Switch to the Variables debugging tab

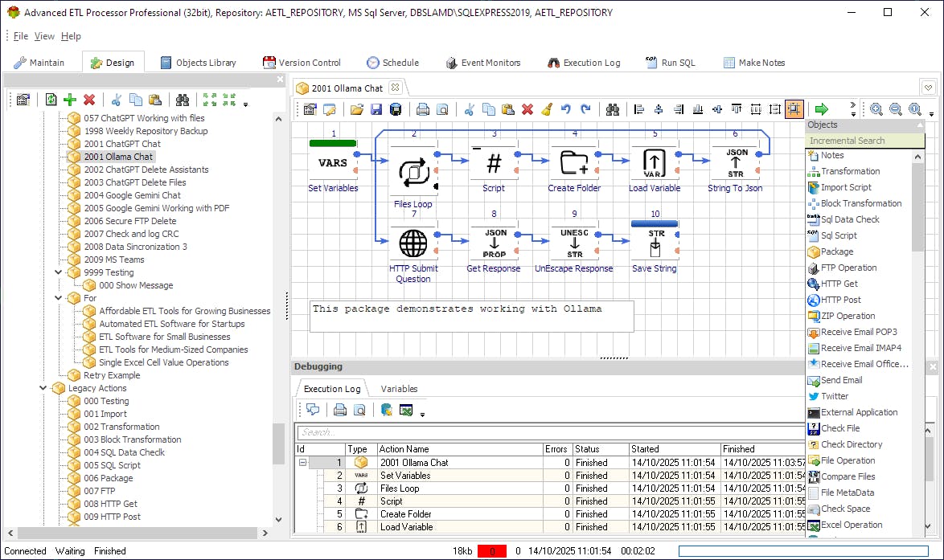coord(399,389)
